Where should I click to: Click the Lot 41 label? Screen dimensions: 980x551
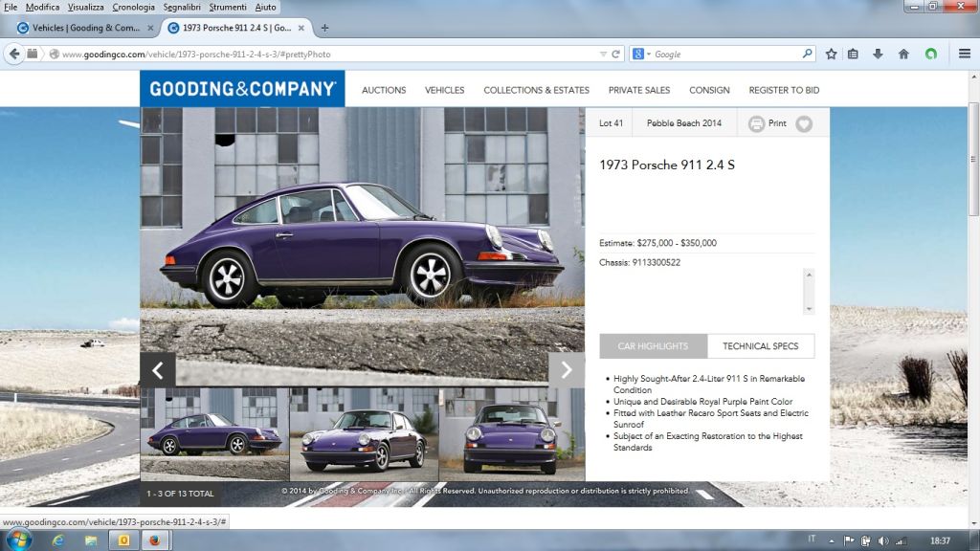pyautogui.click(x=611, y=123)
